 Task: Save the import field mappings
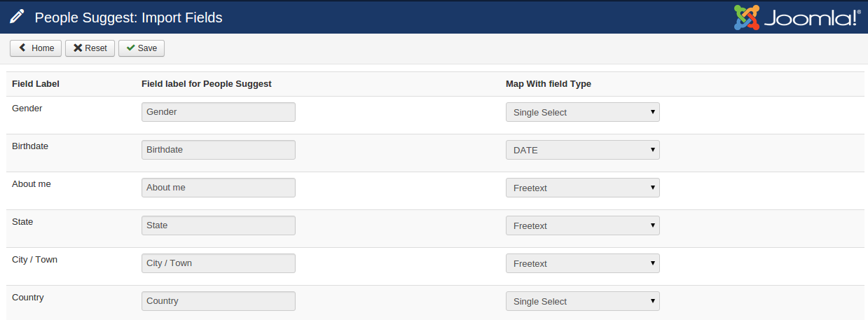click(142, 48)
